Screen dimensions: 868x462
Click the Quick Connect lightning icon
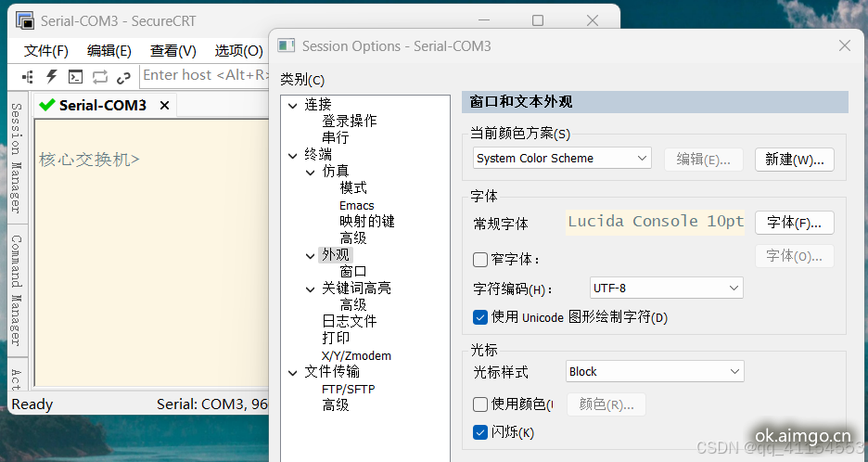pyautogui.click(x=52, y=76)
